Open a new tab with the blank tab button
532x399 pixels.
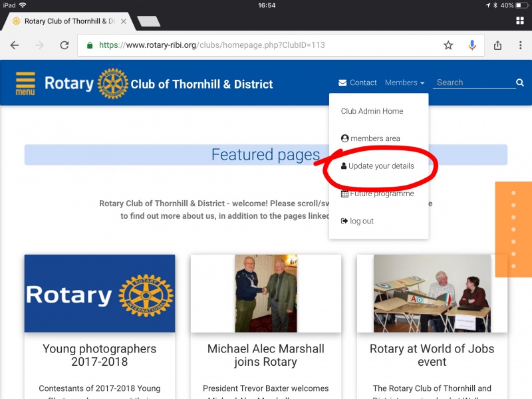pos(148,21)
